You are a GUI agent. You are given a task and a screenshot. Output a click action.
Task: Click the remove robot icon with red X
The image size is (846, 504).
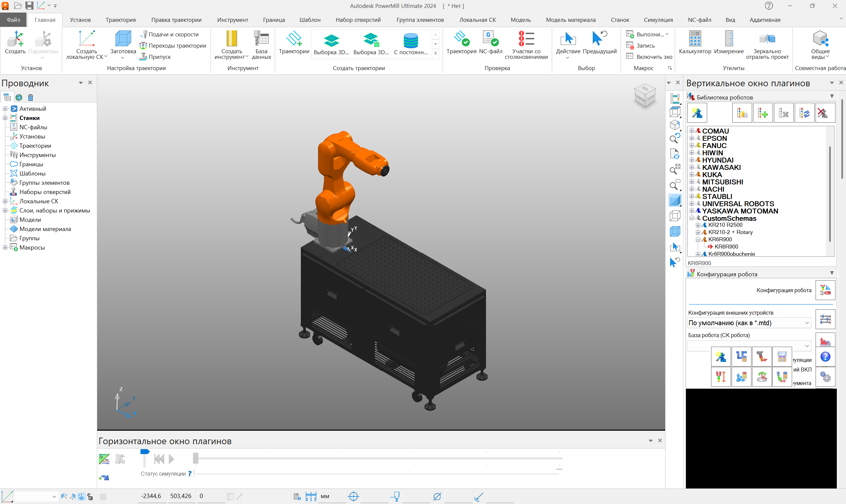[825, 113]
